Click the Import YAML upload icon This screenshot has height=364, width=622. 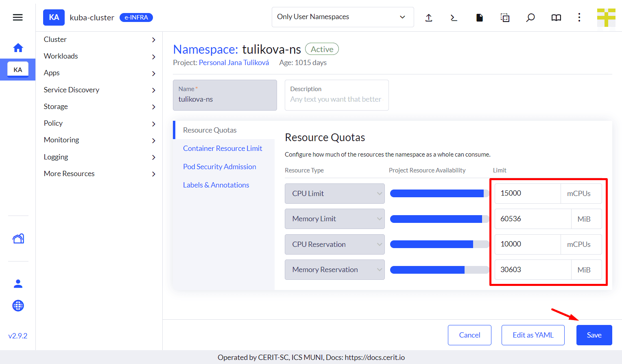click(x=429, y=17)
